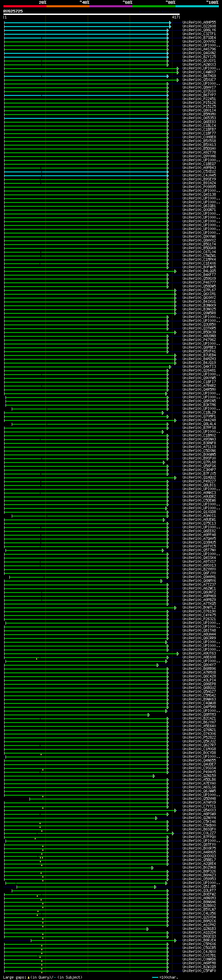222x980 pixels.
Task: Open hit UniRef100_A8HP55
Action: [x=199, y=23]
